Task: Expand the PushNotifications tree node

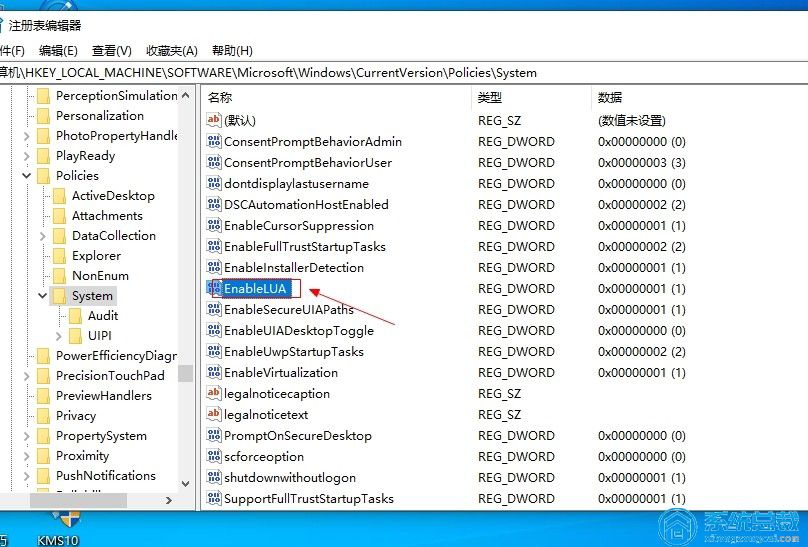Action: pyautogui.click(x=27, y=476)
